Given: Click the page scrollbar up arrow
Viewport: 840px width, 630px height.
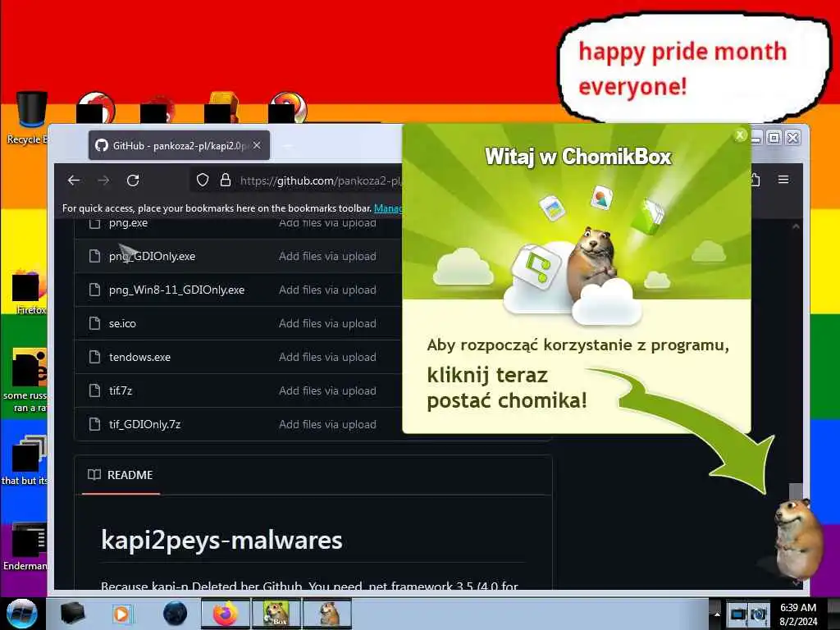Looking at the screenshot, I should click(x=796, y=226).
